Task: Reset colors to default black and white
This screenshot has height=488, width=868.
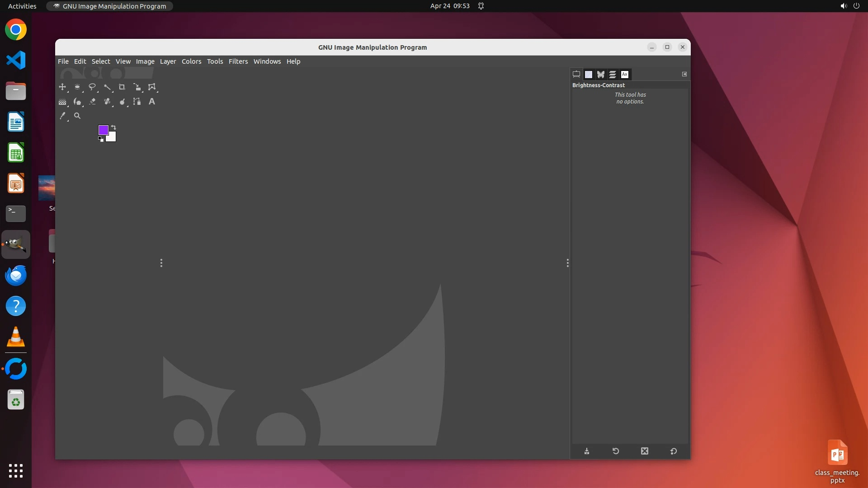Action: (x=101, y=139)
